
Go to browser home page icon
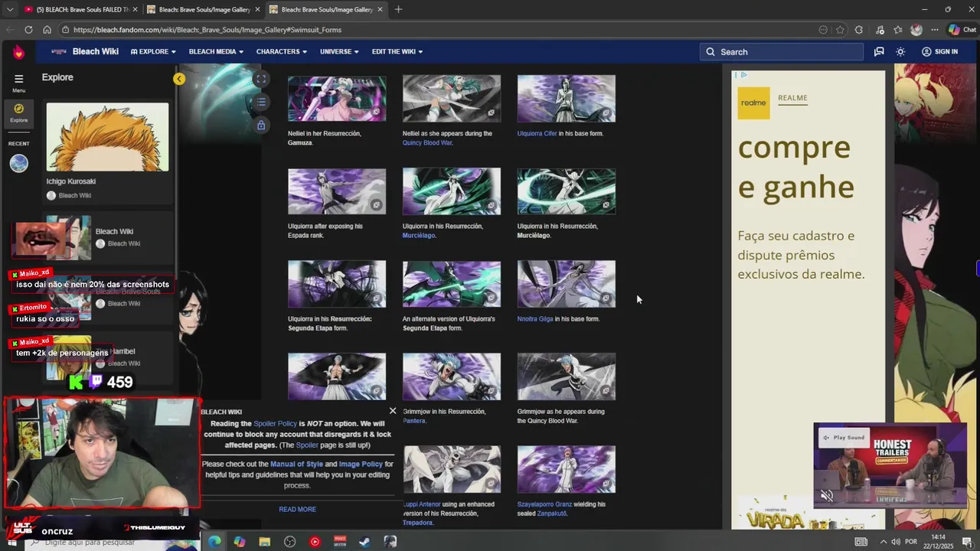(47, 30)
